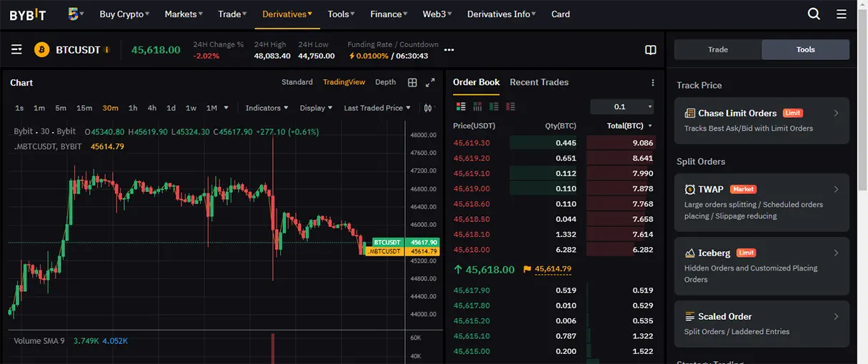Open the Finance menu
The height and width of the screenshot is (364, 868).
coord(389,14)
